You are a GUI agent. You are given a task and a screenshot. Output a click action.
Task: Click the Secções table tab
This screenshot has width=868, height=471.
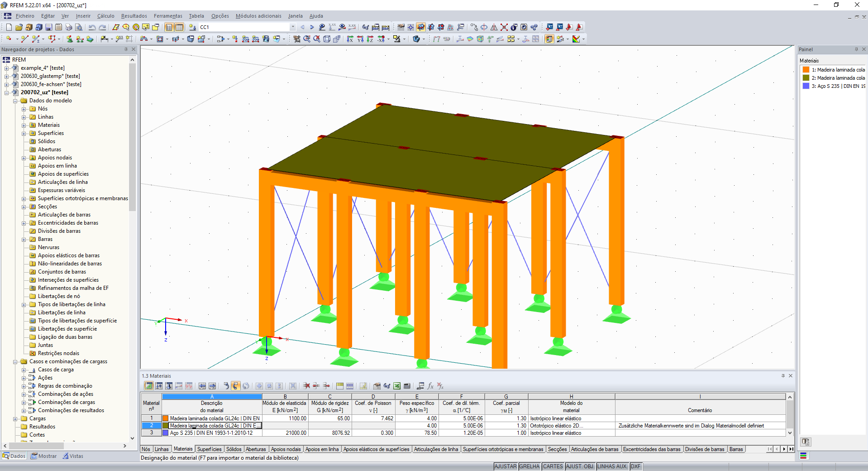point(557,449)
